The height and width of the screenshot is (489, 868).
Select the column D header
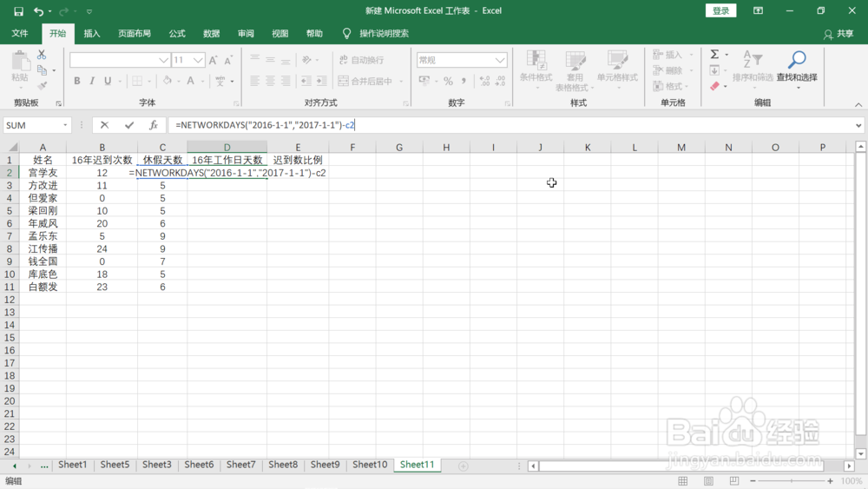pyautogui.click(x=227, y=148)
